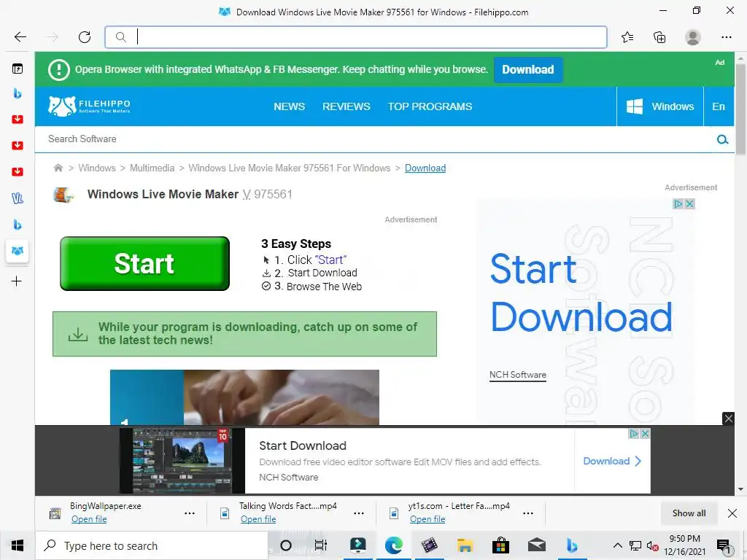Click the muted volume tray icon
Image resolution: width=747 pixels, height=560 pixels.
(x=653, y=545)
